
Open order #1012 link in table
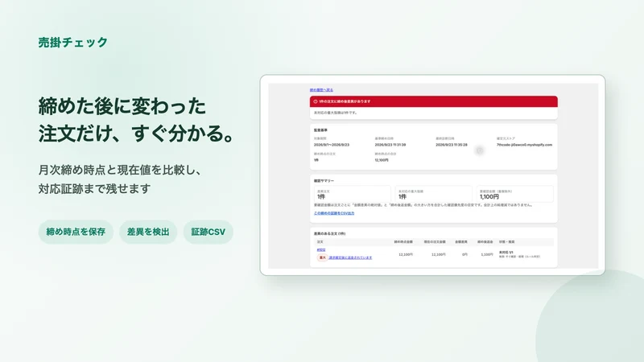[321, 249]
